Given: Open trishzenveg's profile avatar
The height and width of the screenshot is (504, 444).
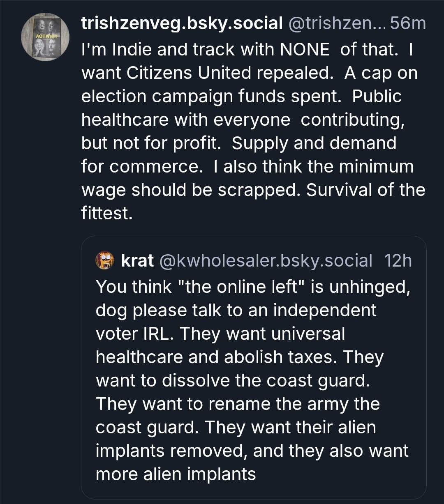Looking at the screenshot, I should click(x=45, y=37).
